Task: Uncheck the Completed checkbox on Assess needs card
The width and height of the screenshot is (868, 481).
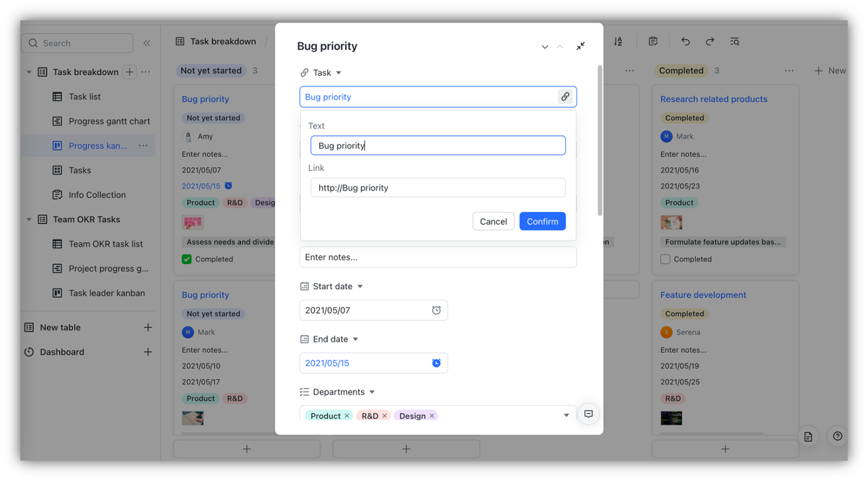Action: [x=187, y=259]
